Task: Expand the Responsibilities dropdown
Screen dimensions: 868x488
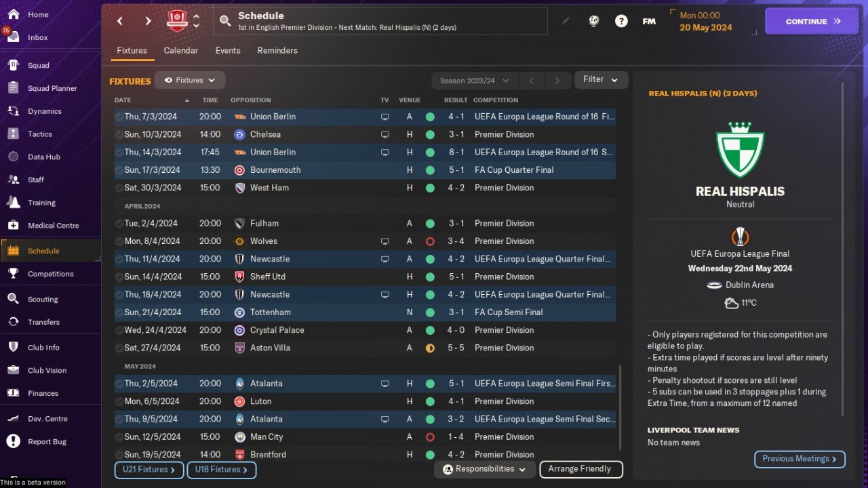Action: point(484,469)
